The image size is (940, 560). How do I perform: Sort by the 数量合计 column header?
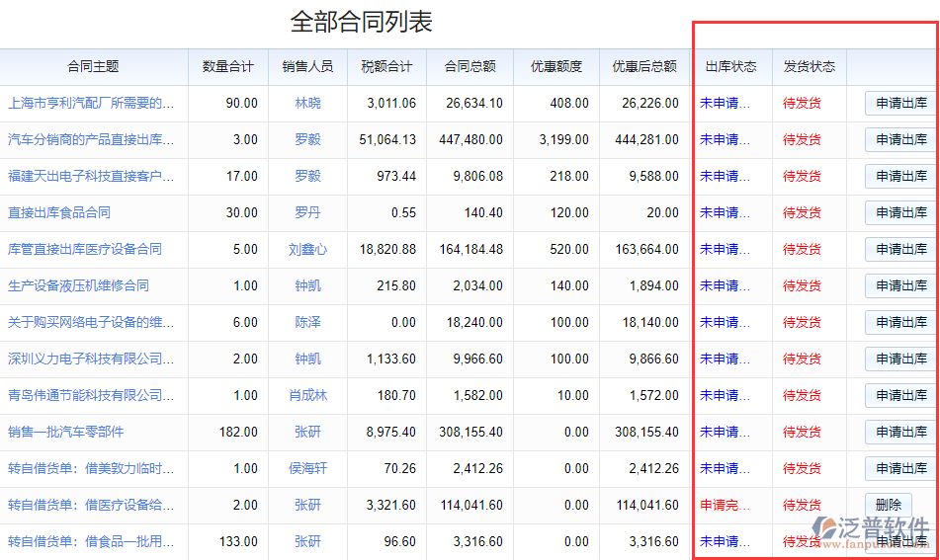[x=227, y=66]
